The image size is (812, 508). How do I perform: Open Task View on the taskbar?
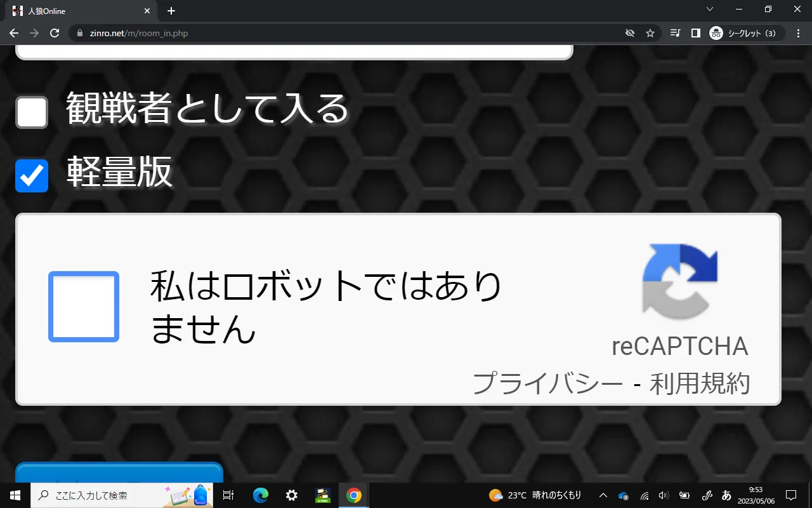(x=229, y=495)
